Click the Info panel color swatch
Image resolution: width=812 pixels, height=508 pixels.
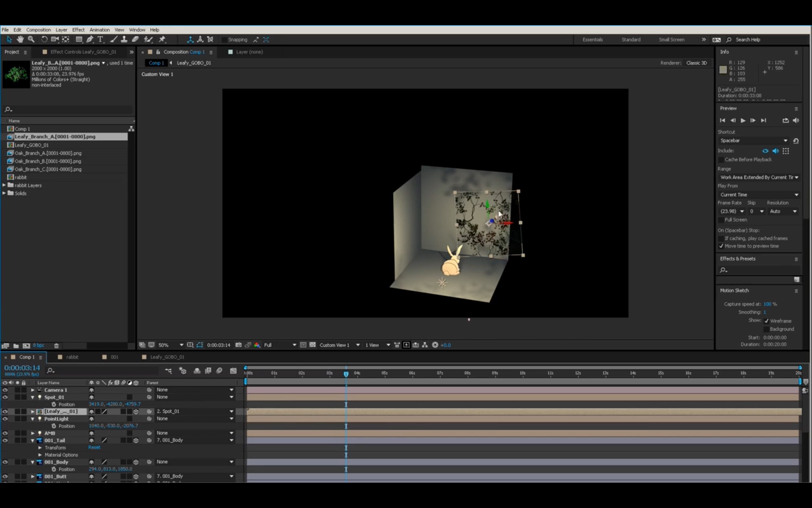[723, 70]
